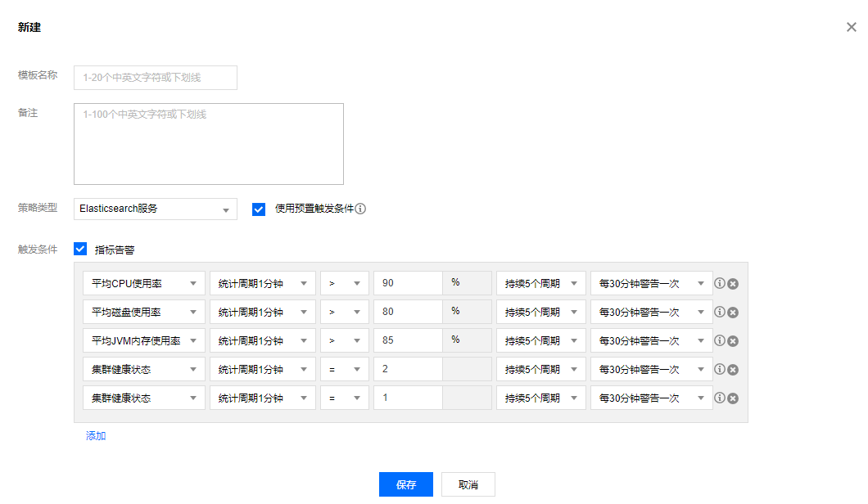868x504 pixels.
Task: Open the 平均CPU使用率 metric dropdown
Action: (x=144, y=283)
